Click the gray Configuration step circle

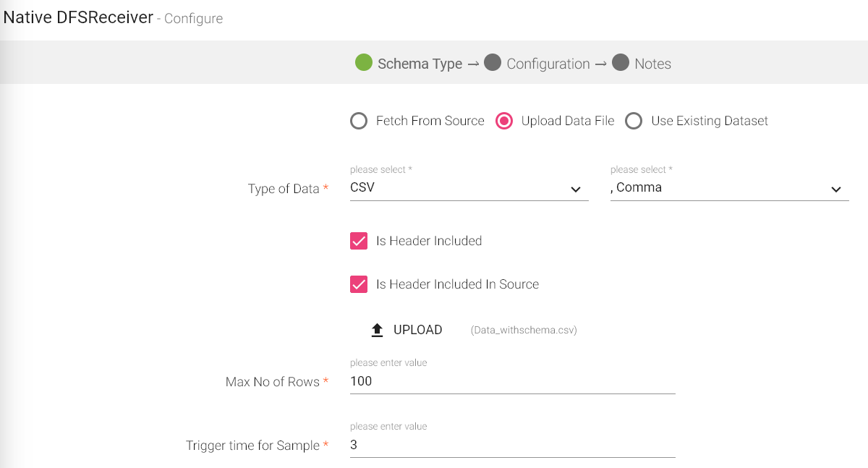pos(493,63)
